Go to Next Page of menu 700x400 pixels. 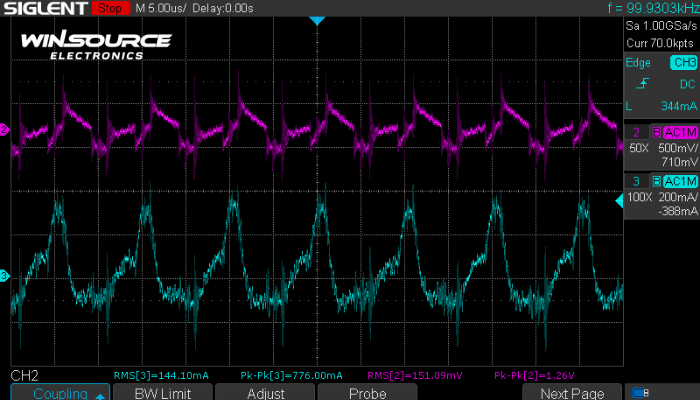point(571,393)
